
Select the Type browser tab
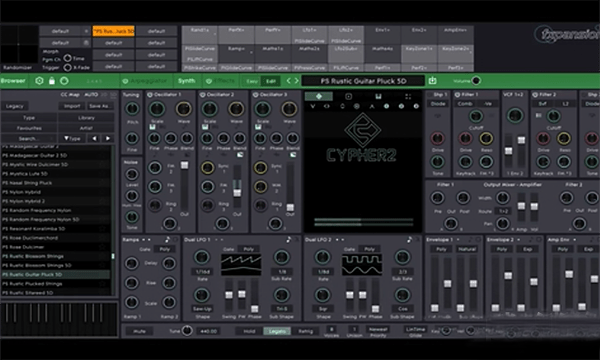coord(29,118)
